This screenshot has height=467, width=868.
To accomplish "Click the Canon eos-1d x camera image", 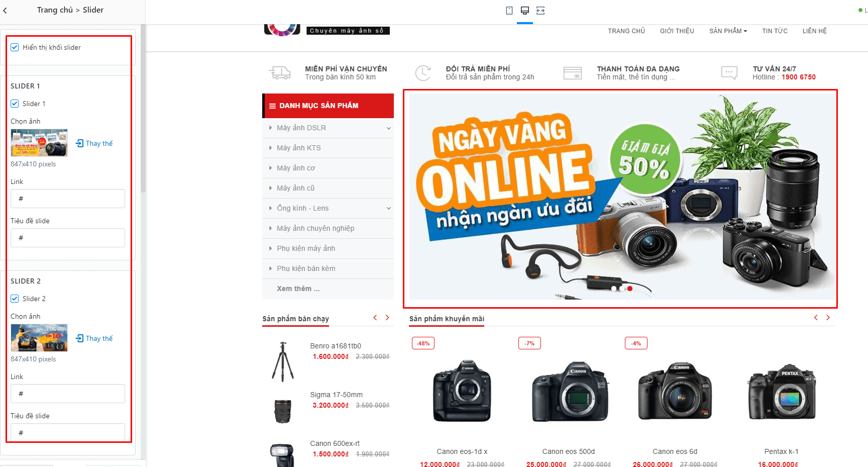I will click(x=462, y=390).
